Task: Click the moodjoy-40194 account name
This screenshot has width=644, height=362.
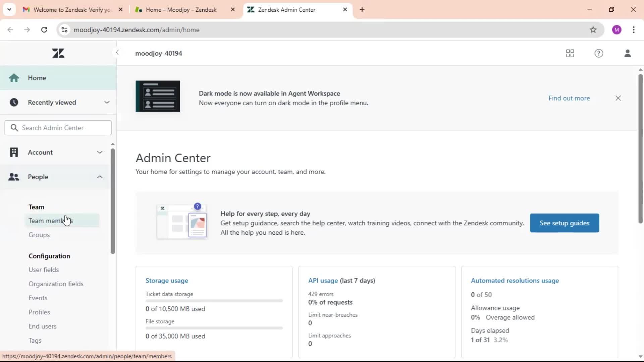Action: 159,53
